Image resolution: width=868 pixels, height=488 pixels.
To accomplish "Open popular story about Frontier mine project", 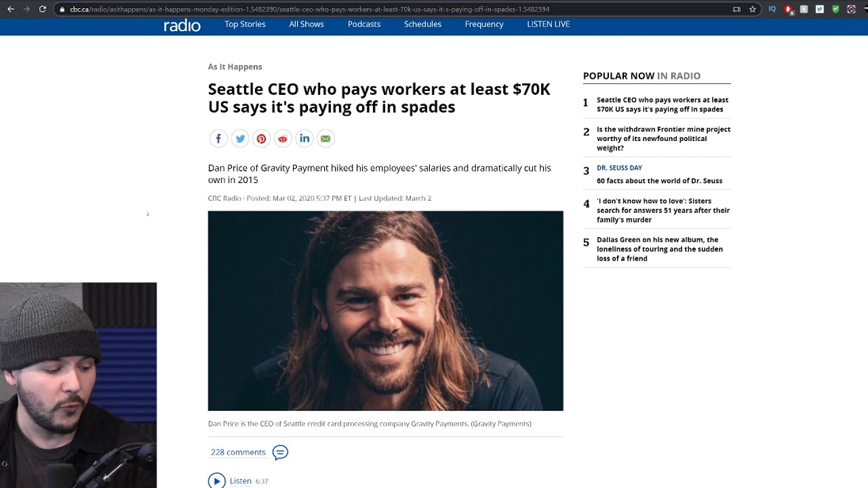I will coord(663,138).
